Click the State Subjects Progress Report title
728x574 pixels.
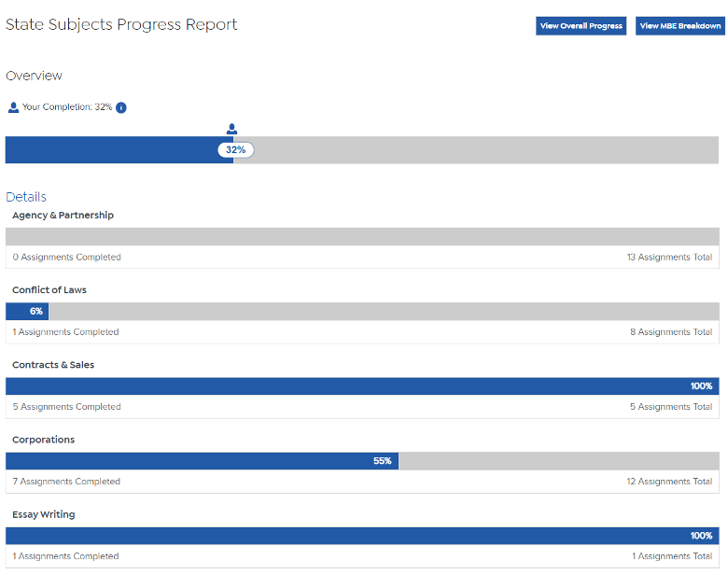pyautogui.click(x=121, y=24)
